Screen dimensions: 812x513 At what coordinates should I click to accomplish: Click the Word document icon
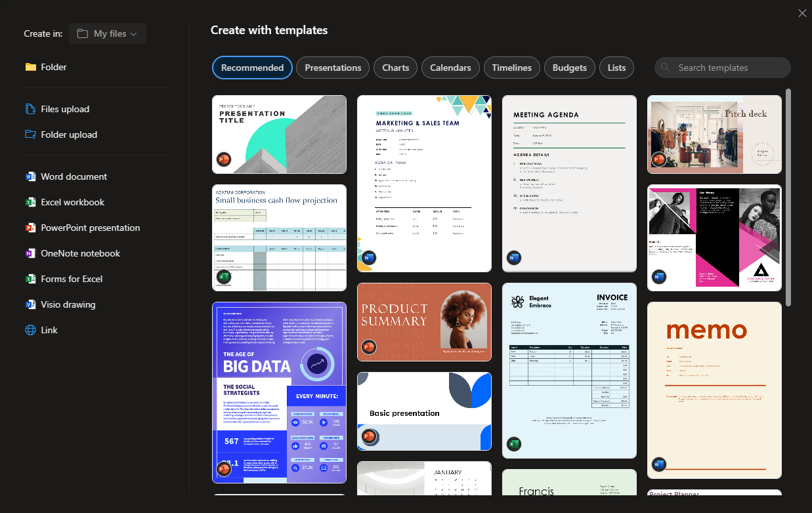pos(30,176)
